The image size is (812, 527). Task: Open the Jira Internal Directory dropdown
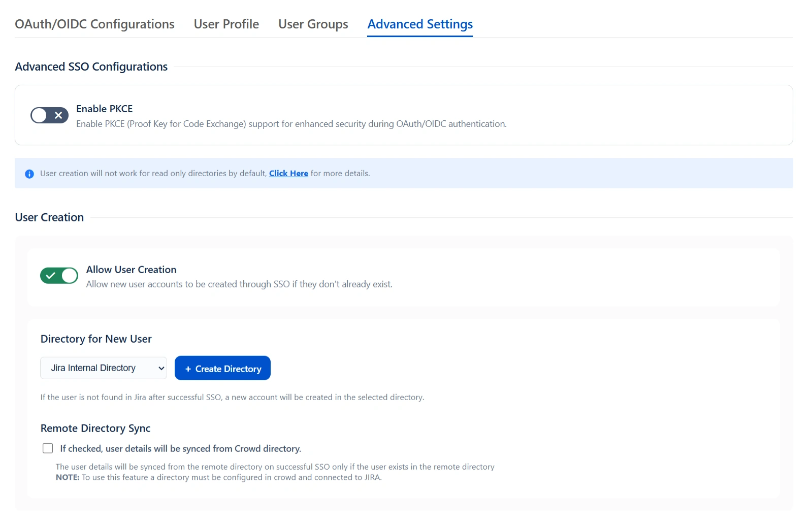coord(103,368)
